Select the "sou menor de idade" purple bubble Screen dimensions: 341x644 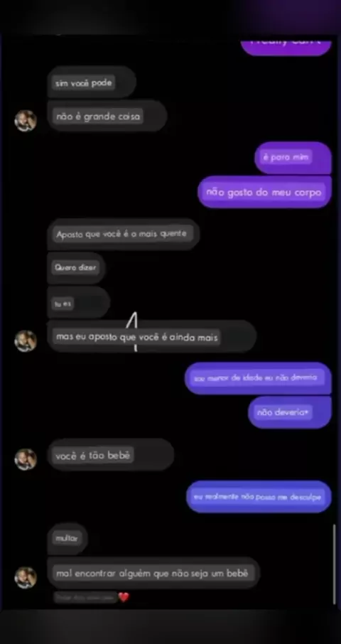258,378
